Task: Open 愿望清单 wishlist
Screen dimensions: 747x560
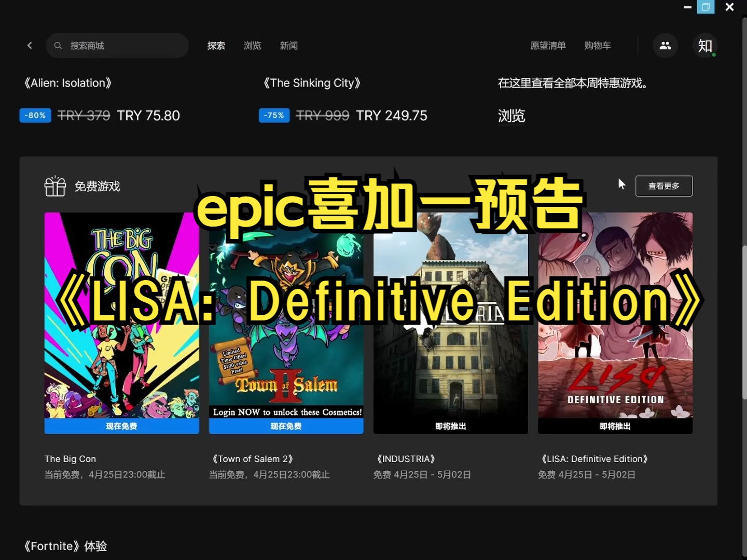Action: [x=548, y=46]
